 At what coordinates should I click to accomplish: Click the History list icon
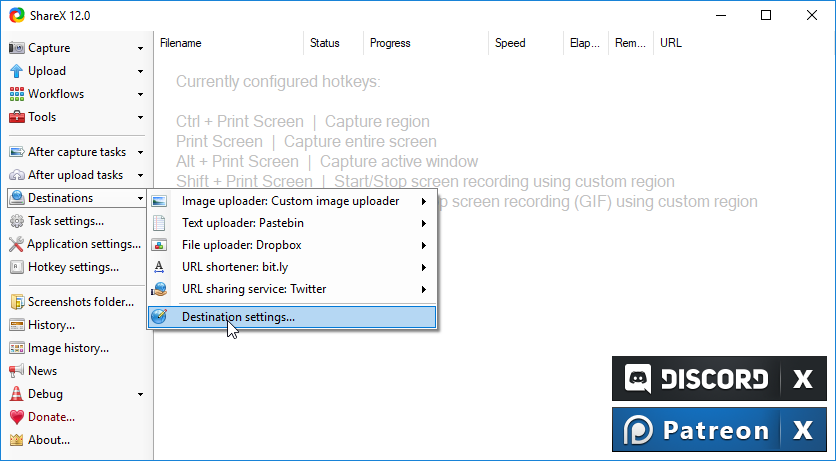[x=17, y=325]
